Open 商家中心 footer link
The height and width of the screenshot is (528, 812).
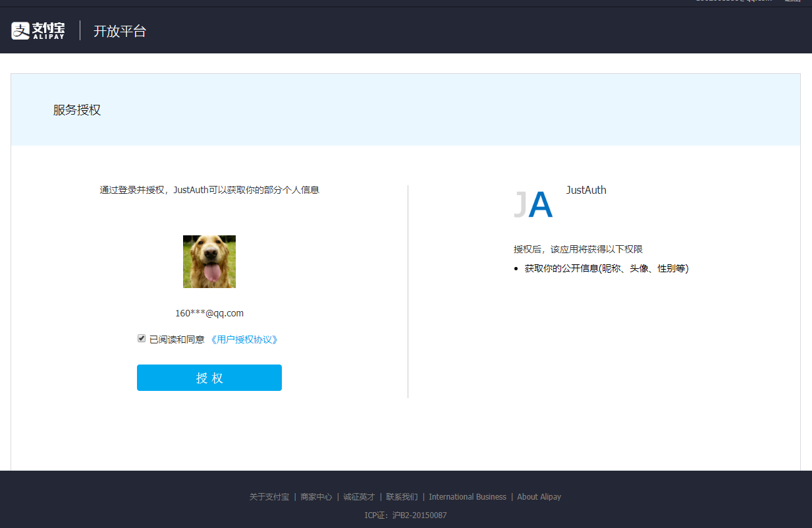(x=316, y=497)
